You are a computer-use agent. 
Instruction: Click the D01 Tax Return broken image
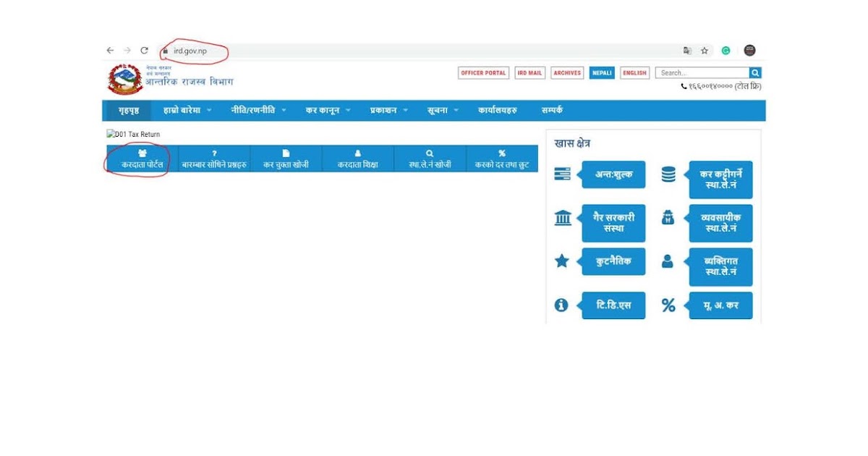[x=133, y=134]
